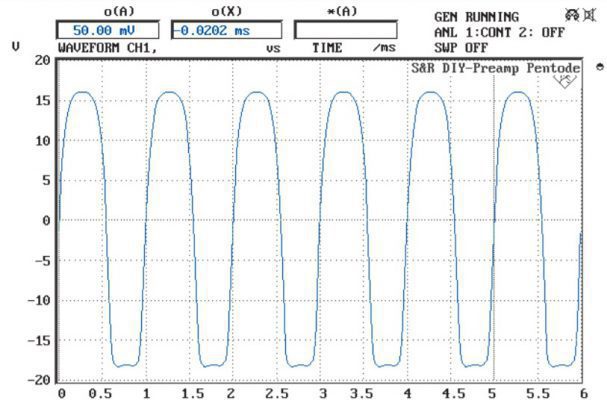
Task: Click the 20 tick on the voltage axis
Action: tap(43, 60)
